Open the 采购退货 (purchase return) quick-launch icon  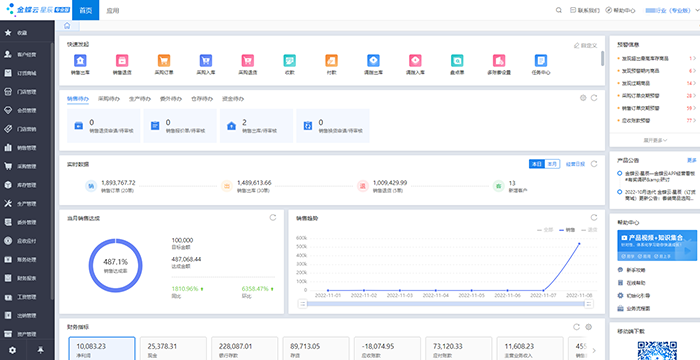[x=248, y=61]
